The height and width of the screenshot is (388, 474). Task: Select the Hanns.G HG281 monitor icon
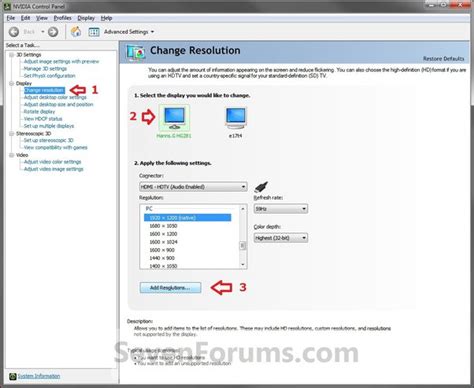coord(174,118)
